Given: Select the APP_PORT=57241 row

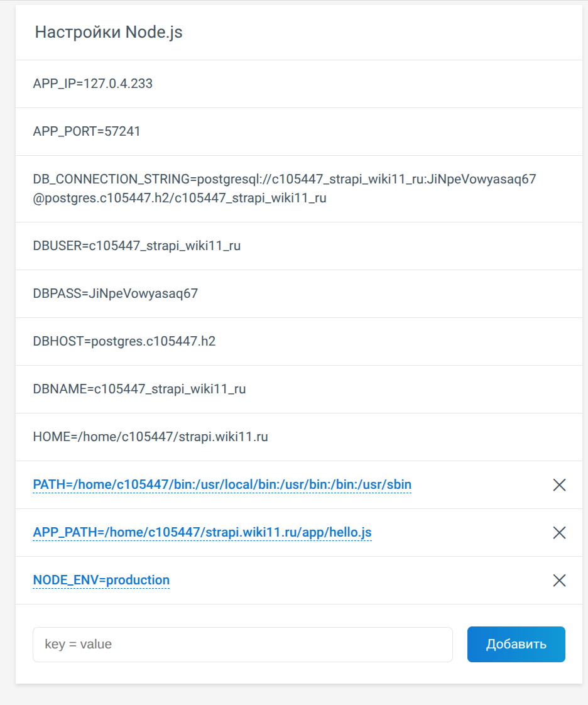Looking at the screenshot, I should click(299, 131).
